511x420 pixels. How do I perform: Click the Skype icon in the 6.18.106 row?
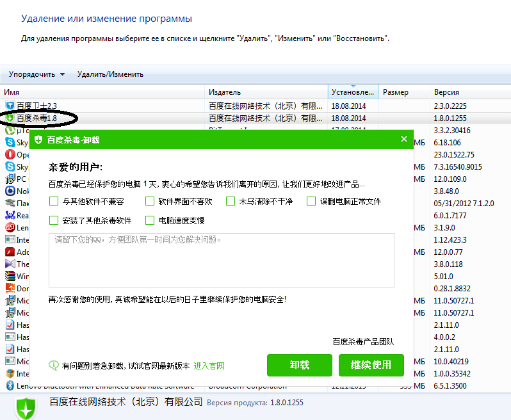tap(10, 142)
